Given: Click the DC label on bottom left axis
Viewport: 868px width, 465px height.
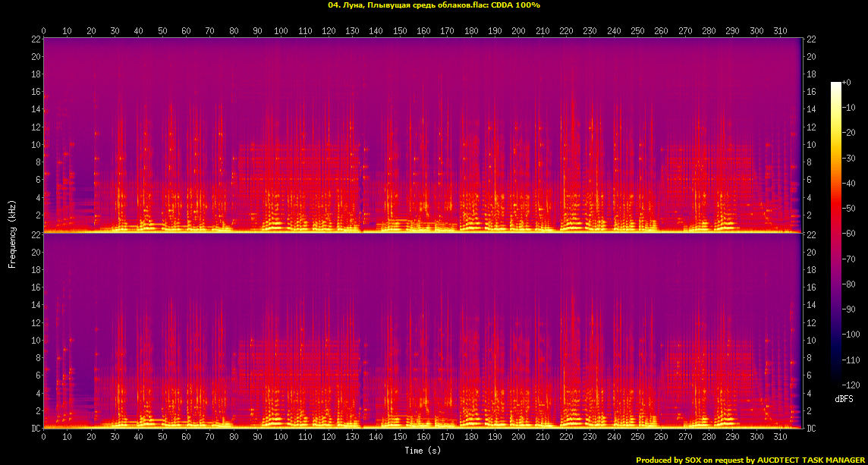Looking at the screenshot, I should tap(36, 429).
